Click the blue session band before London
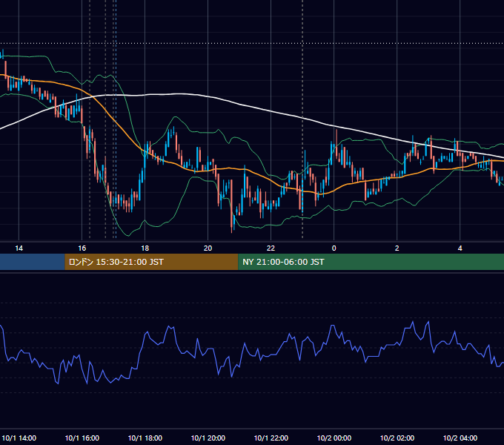 (x=33, y=262)
